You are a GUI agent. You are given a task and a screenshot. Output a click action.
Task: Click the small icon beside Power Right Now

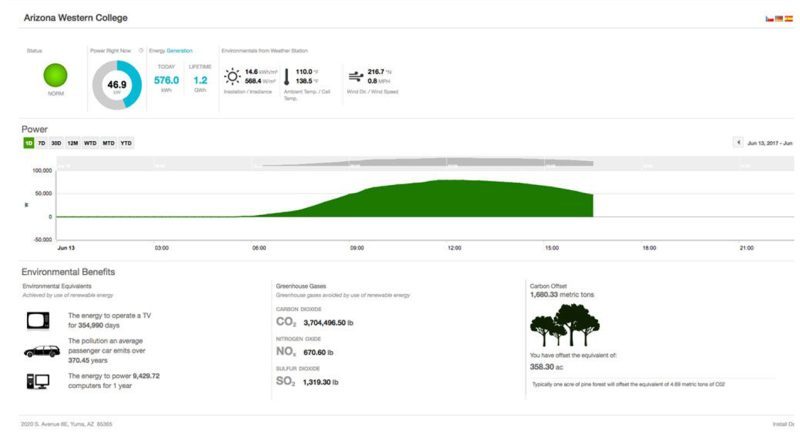tap(141, 49)
